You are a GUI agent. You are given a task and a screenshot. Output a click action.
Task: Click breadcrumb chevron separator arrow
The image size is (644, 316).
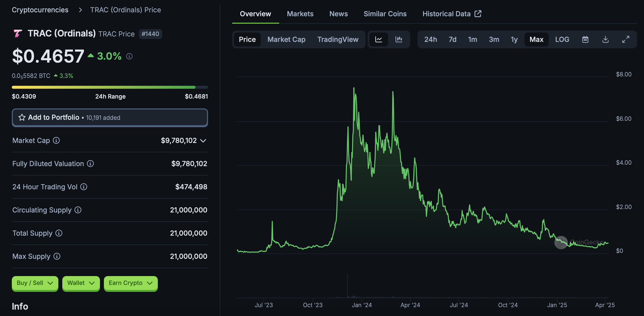(80, 10)
